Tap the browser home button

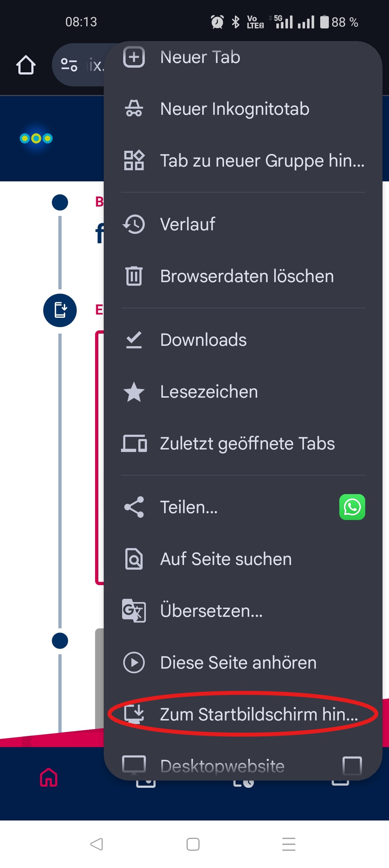tap(26, 65)
